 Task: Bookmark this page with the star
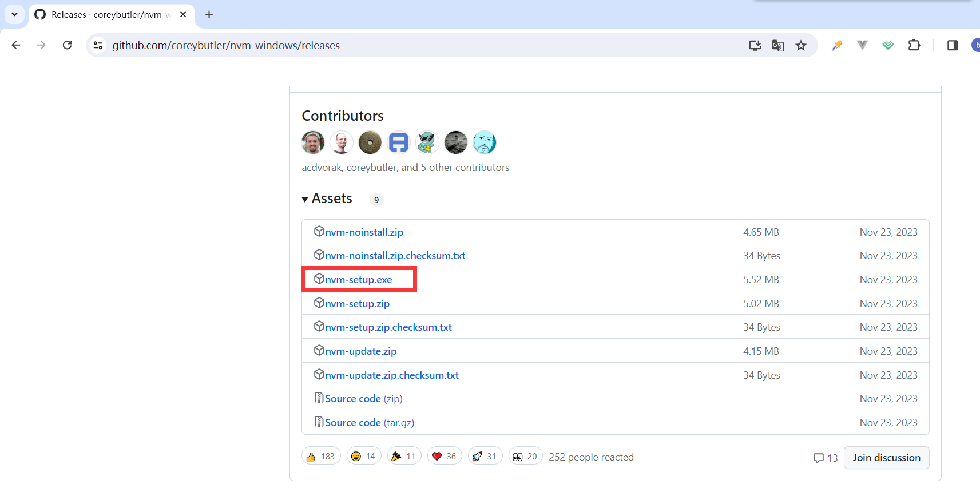[x=801, y=45]
